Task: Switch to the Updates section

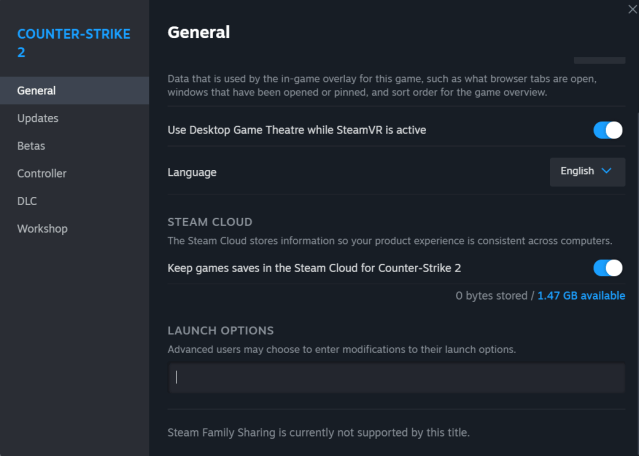Action: (x=74, y=118)
